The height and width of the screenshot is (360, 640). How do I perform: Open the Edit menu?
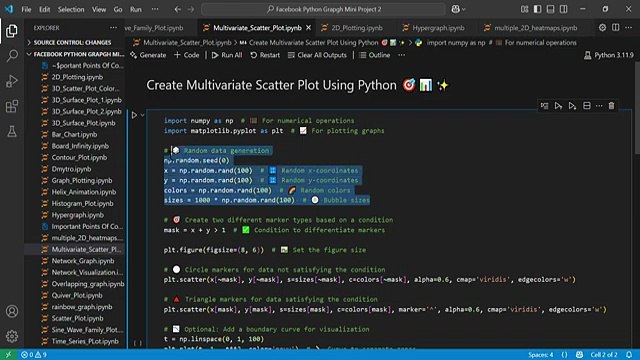tap(44, 9)
